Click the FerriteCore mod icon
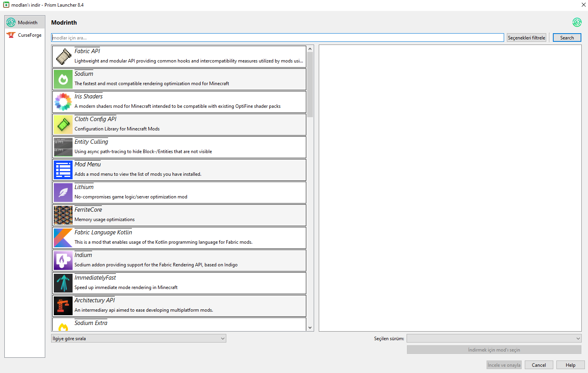Image resolution: width=588 pixels, height=373 pixels. click(63, 215)
